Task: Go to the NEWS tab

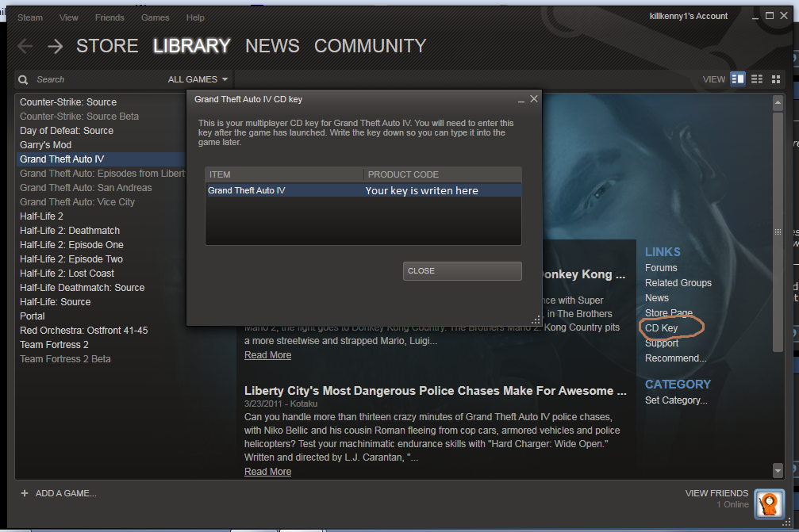Action: pos(272,46)
